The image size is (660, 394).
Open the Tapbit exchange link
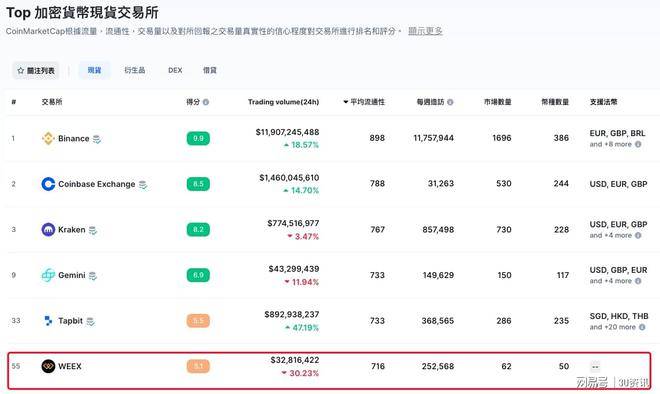point(70,321)
